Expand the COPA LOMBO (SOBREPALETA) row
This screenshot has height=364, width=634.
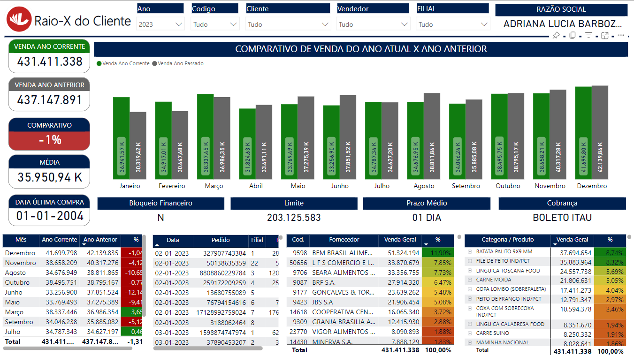pyautogui.click(x=470, y=289)
